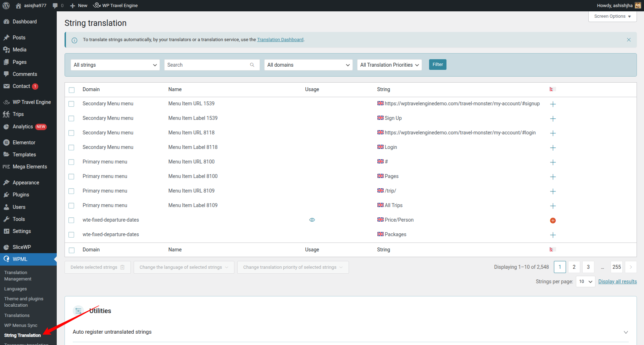Click the eye icon for Price/Person usage
Screen dimensions: 644x345
click(x=312, y=220)
